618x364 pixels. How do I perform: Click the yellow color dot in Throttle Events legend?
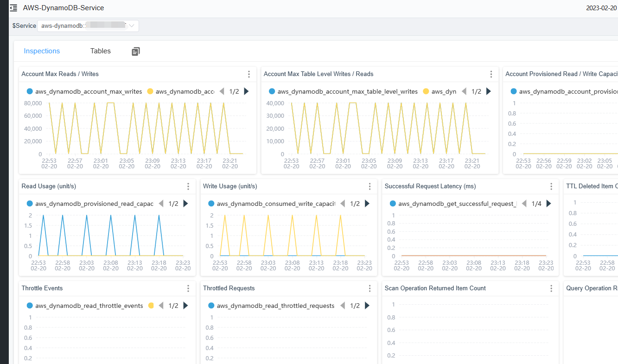pyautogui.click(x=151, y=306)
